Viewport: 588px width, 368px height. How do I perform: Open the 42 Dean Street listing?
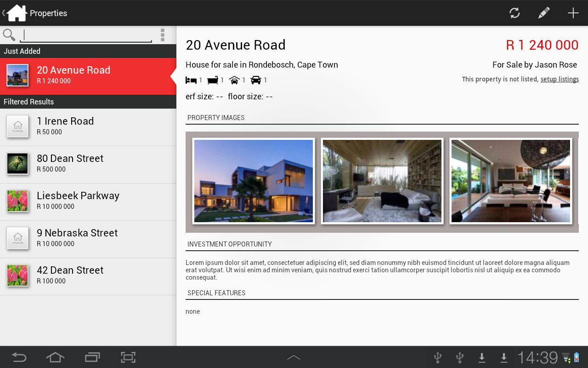[x=88, y=276]
